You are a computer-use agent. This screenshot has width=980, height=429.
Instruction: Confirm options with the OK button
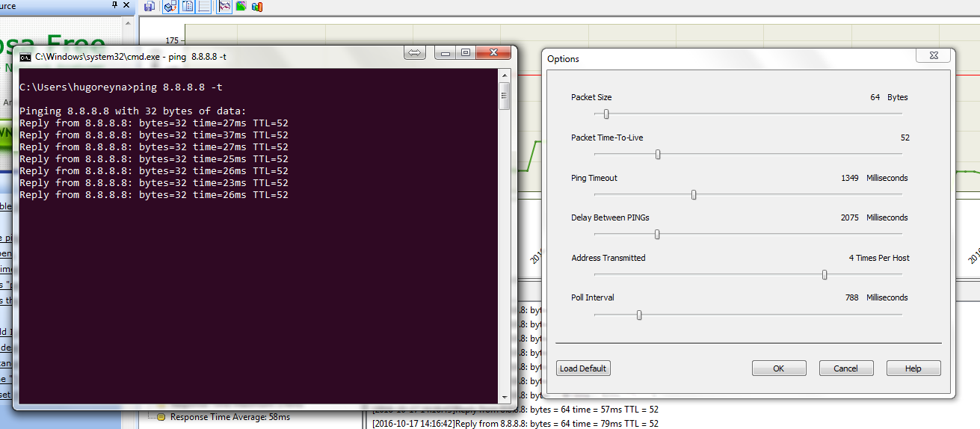pos(779,368)
